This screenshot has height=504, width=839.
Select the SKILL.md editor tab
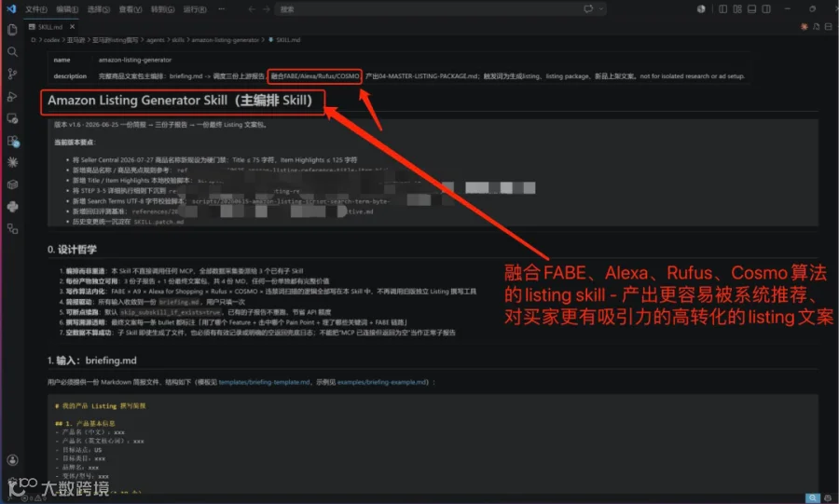pos(50,27)
